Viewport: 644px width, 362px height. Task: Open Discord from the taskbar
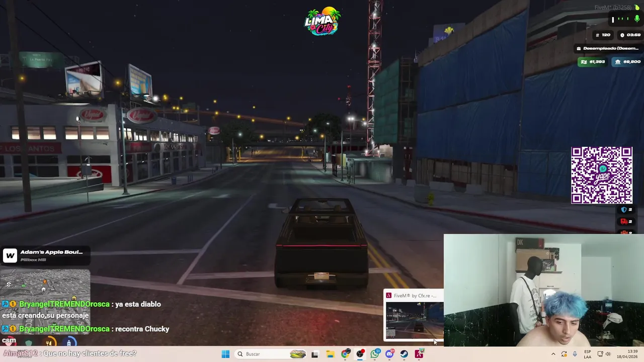tap(389, 354)
